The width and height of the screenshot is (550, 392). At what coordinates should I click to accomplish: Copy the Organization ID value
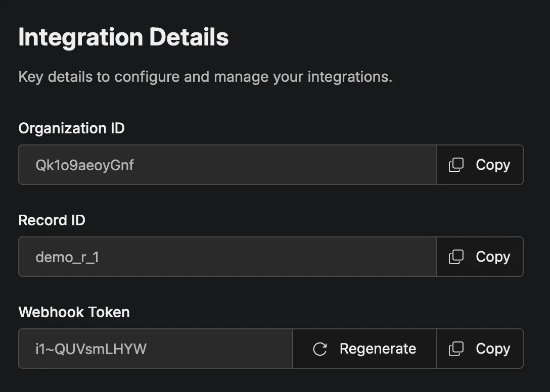479,165
